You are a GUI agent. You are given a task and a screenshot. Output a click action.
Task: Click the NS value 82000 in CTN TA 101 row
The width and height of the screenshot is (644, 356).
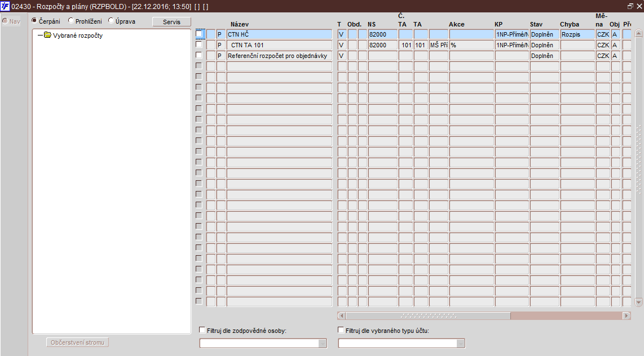pyautogui.click(x=382, y=45)
